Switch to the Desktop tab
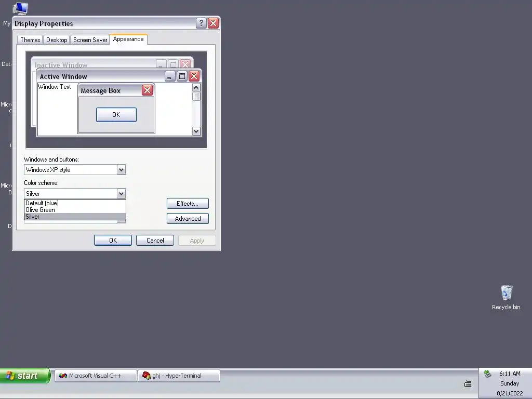 coord(57,39)
